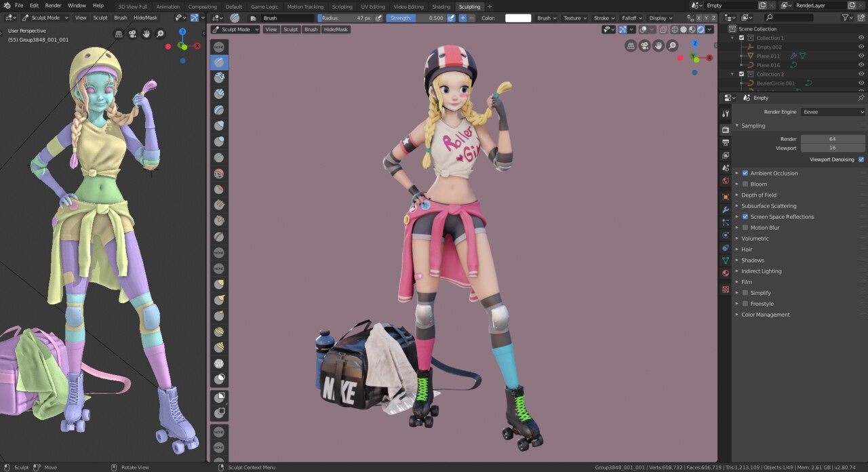Toggle perspective/orthographic grid icon in right viewport
This screenshot has height=472, width=868.
(x=631, y=45)
